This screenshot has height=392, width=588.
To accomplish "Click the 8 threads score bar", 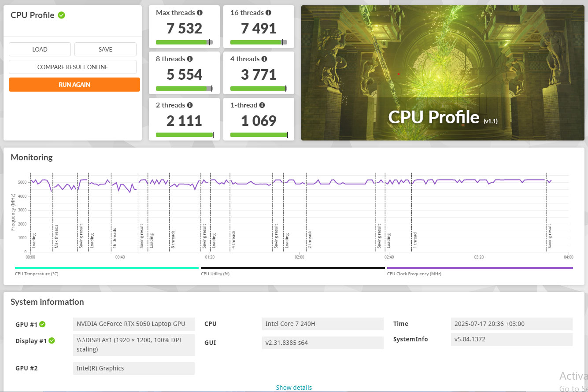I will pyautogui.click(x=184, y=89).
